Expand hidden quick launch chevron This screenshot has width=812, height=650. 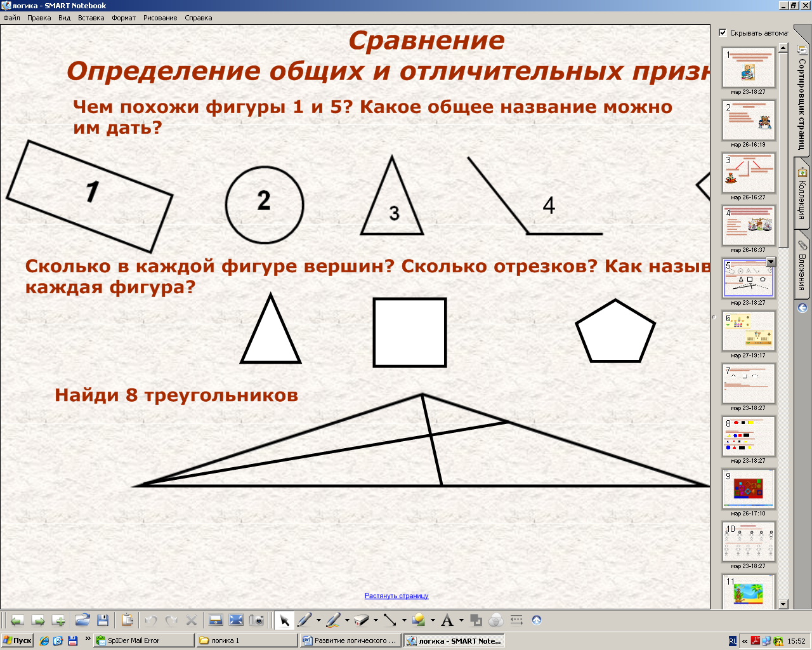coord(88,640)
